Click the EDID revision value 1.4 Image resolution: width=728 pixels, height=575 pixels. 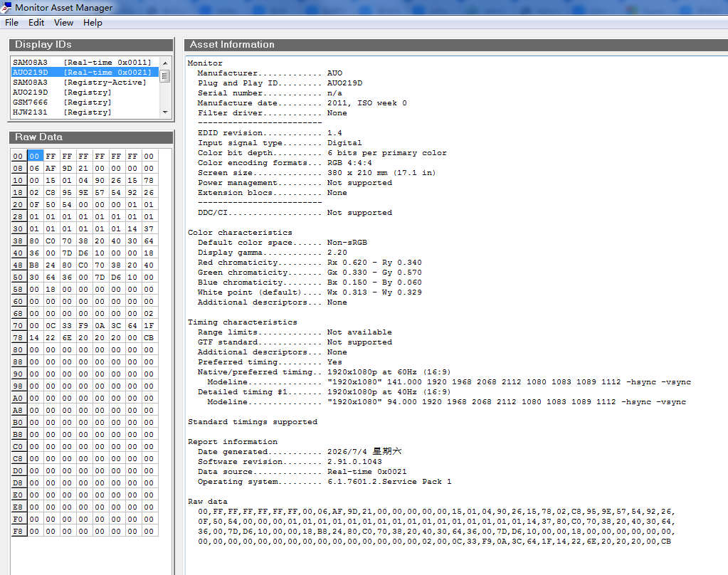(334, 133)
